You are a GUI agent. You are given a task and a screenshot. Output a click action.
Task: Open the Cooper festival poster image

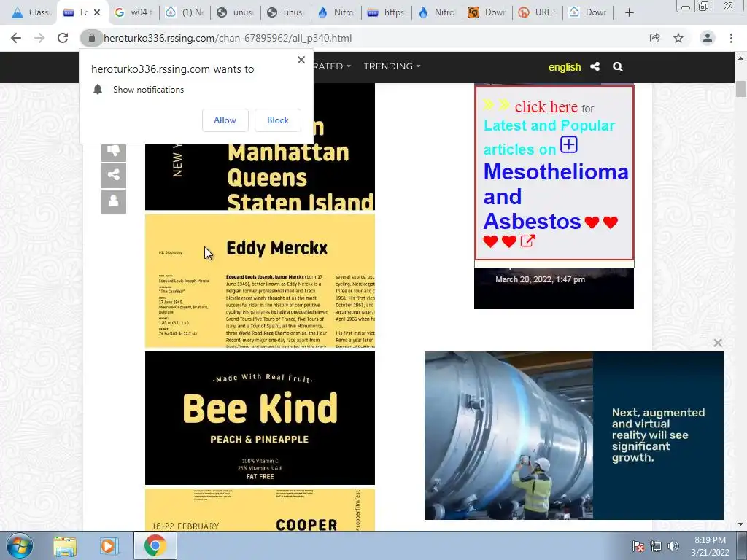260,510
